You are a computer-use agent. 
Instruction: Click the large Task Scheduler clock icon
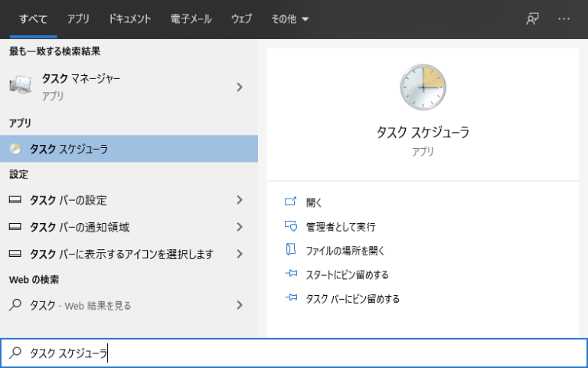pyautogui.click(x=422, y=87)
